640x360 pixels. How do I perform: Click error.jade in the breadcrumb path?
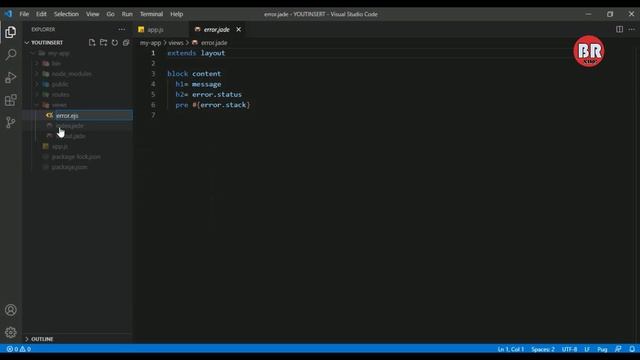pos(214,42)
